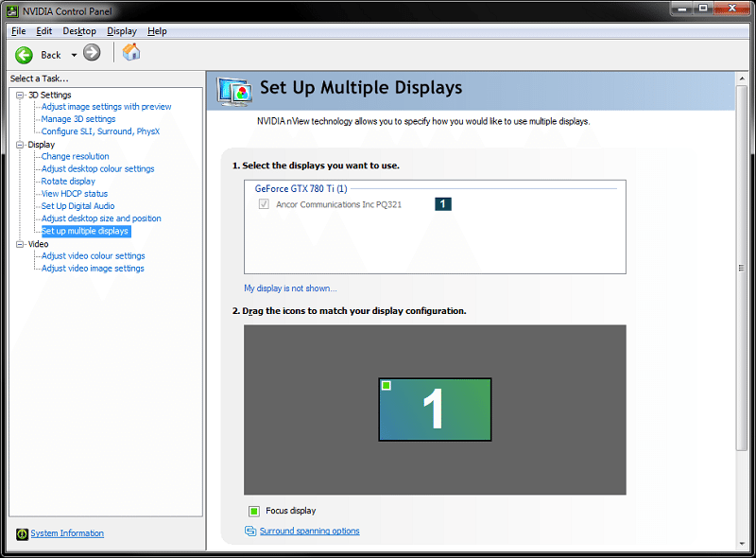Click the NVIDIA logo in title bar
The height and width of the screenshot is (558, 756).
(12, 10)
